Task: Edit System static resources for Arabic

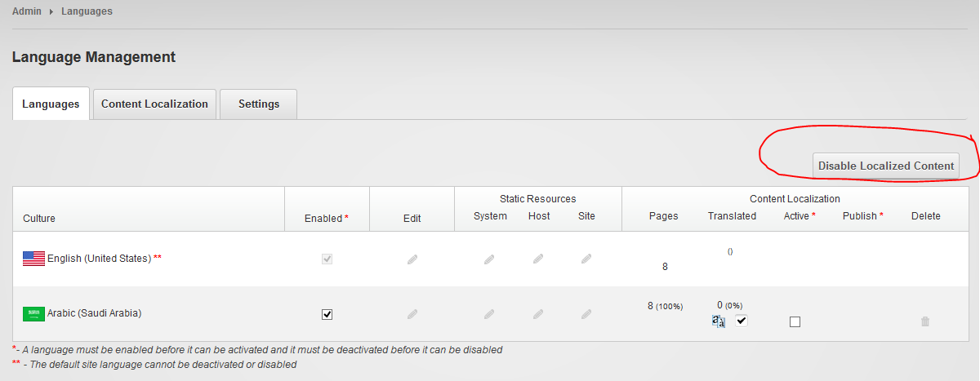Action: pos(489,313)
